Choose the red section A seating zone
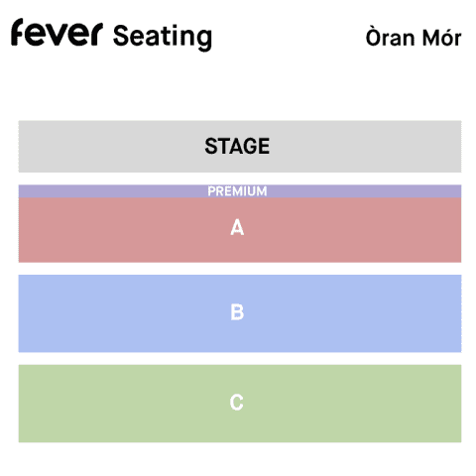476x476 pixels. click(240, 230)
